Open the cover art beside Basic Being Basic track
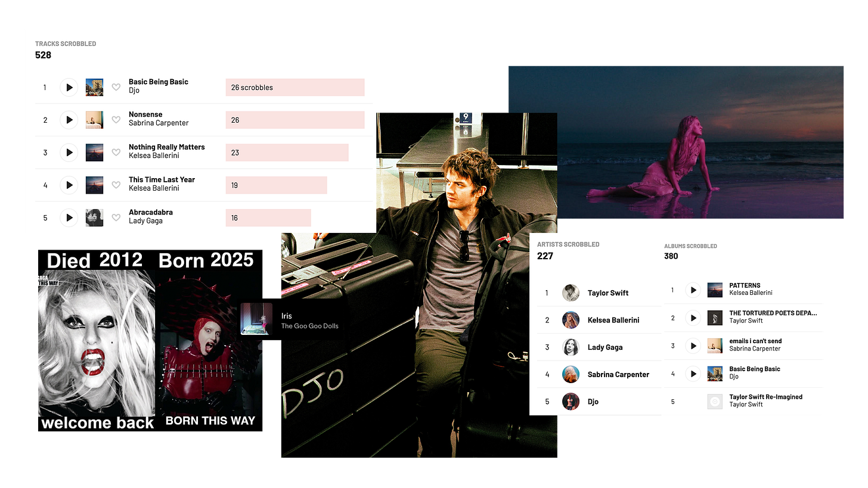 [94, 88]
